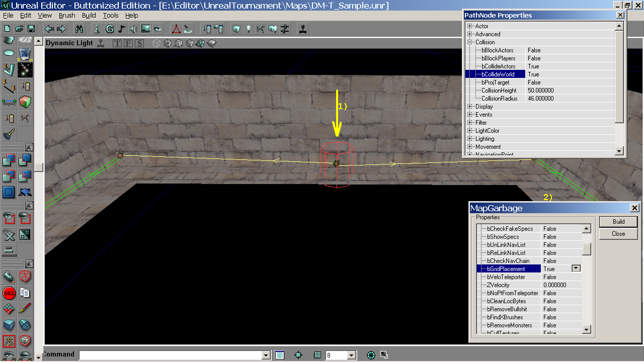Open the grid size 8 dropdown
Image resolution: width=644 pixels, height=362 pixels.
[x=352, y=355]
